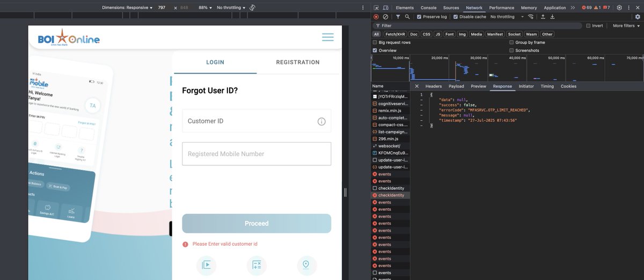
Task: Click the network Filter text field
Action: [478, 26]
